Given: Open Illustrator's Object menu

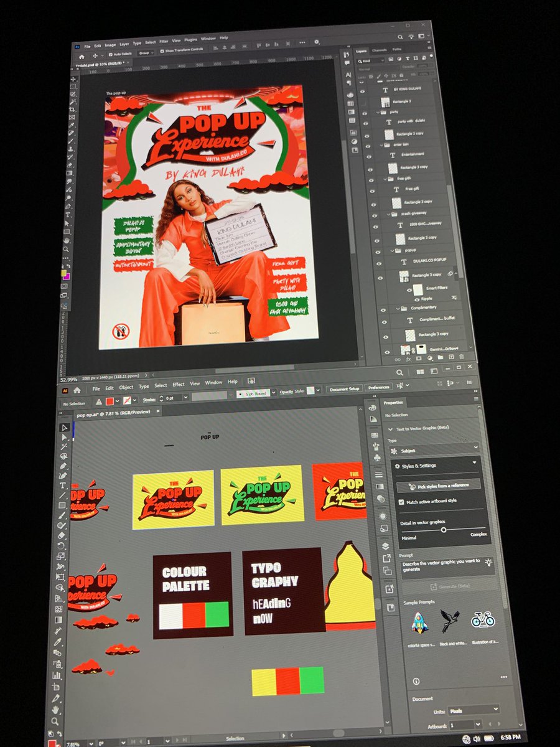Looking at the screenshot, I should click(x=126, y=387).
